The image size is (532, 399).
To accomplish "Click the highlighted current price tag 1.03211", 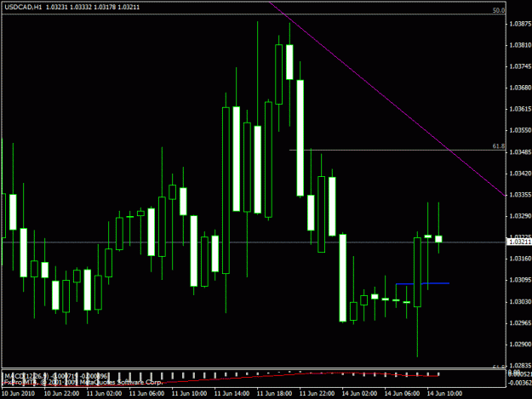I will [x=520, y=242].
